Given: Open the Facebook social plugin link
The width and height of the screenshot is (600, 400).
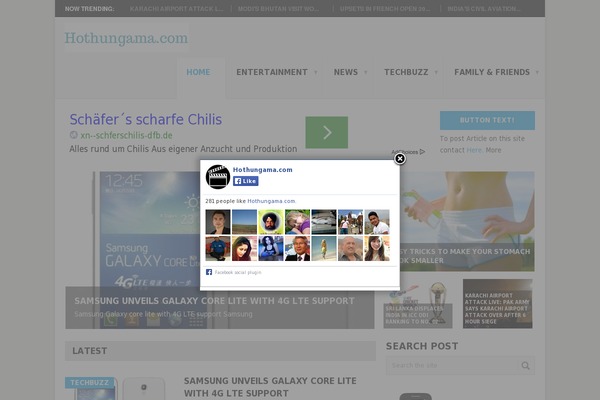Looking at the screenshot, I should click(x=238, y=273).
